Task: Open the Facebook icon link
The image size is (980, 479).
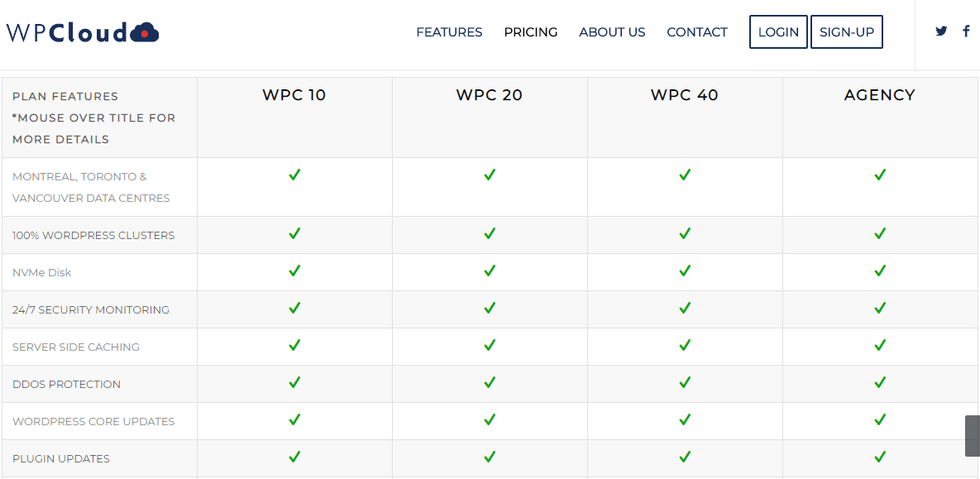Action: pos(966,31)
